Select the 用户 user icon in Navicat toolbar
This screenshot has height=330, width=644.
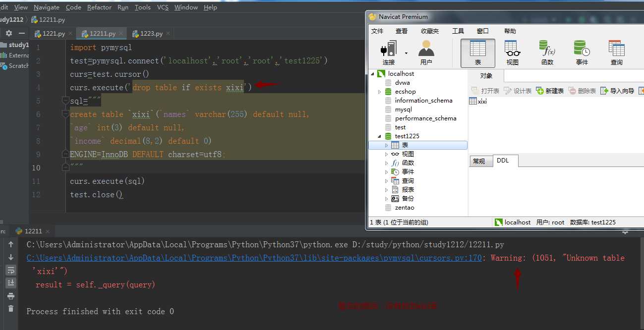click(x=426, y=53)
